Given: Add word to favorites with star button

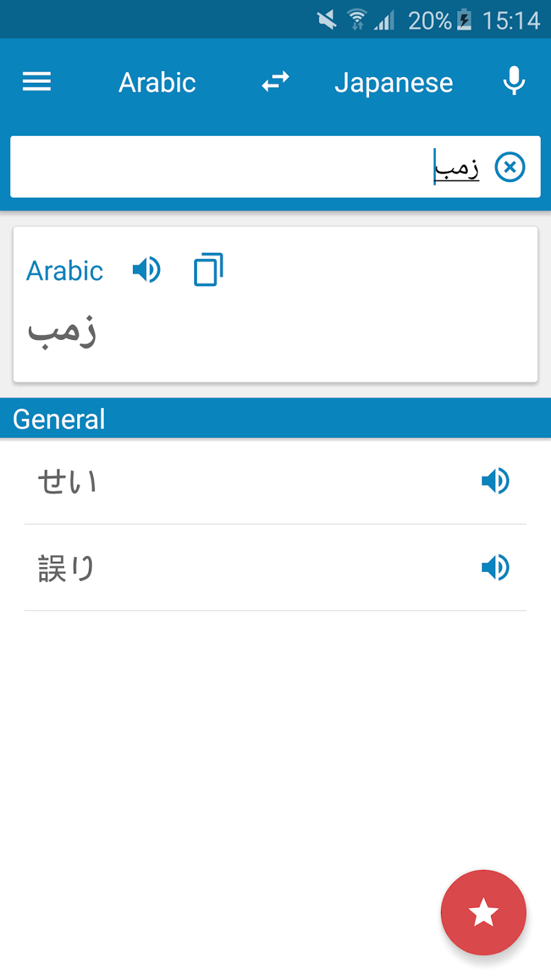Looking at the screenshot, I should coord(484,912).
